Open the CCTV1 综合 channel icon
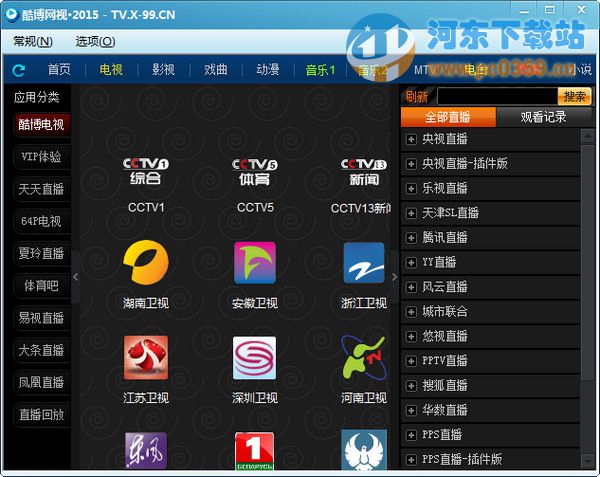The image size is (600, 477). (145, 171)
